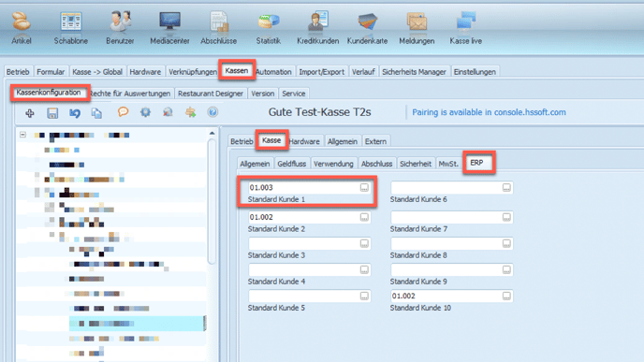Follow the console.hssoft.com pairing link
The image size is (644, 362).
(489, 112)
